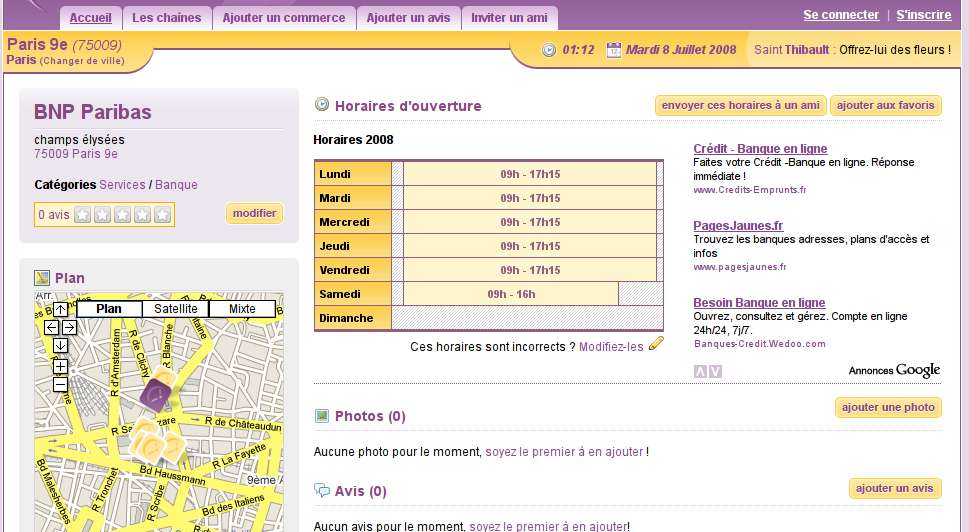Pan the map right with the arrow

pyautogui.click(x=69, y=327)
